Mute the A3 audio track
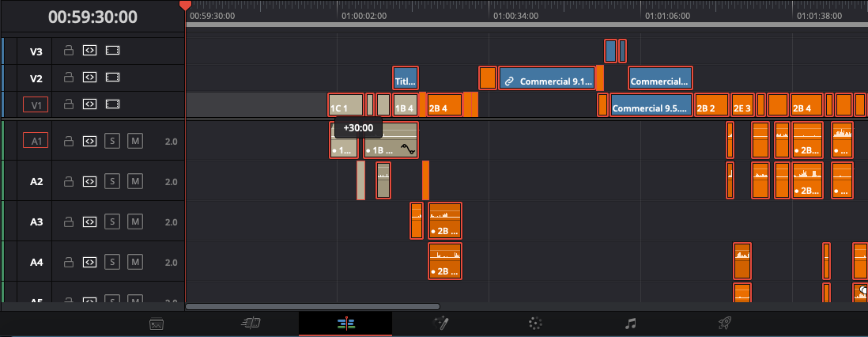Viewport: 868px width, 337px height. (x=134, y=222)
